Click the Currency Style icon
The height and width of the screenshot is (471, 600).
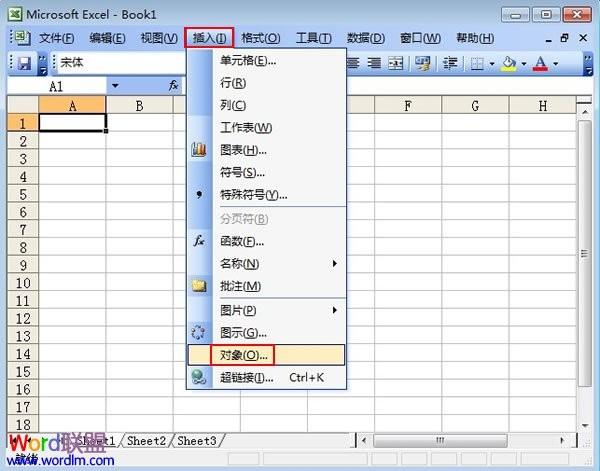point(423,63)
